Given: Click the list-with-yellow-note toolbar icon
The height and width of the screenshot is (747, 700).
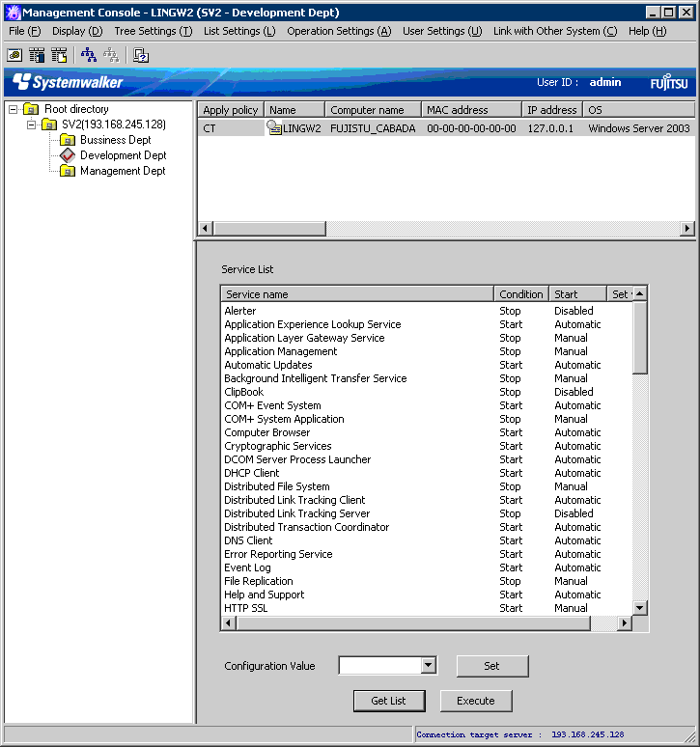Looking at the screenshot, I should pos(59,55).
